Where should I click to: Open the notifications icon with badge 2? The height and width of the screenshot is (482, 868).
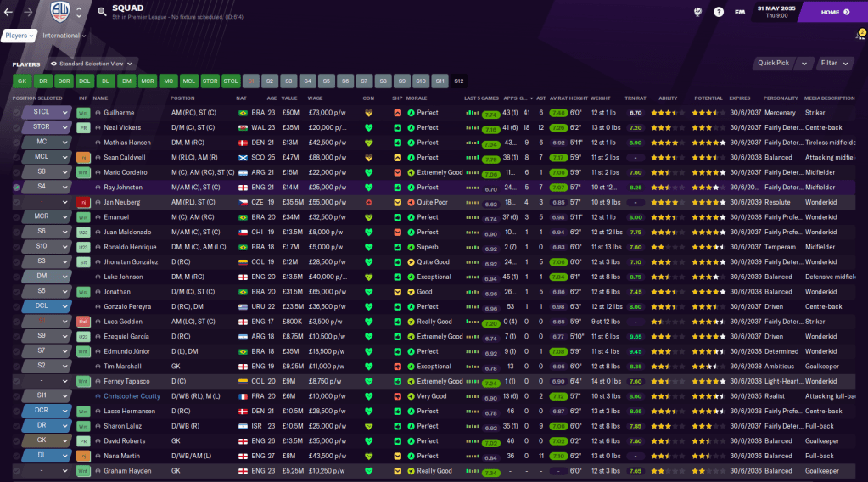[x=860, y=35]
